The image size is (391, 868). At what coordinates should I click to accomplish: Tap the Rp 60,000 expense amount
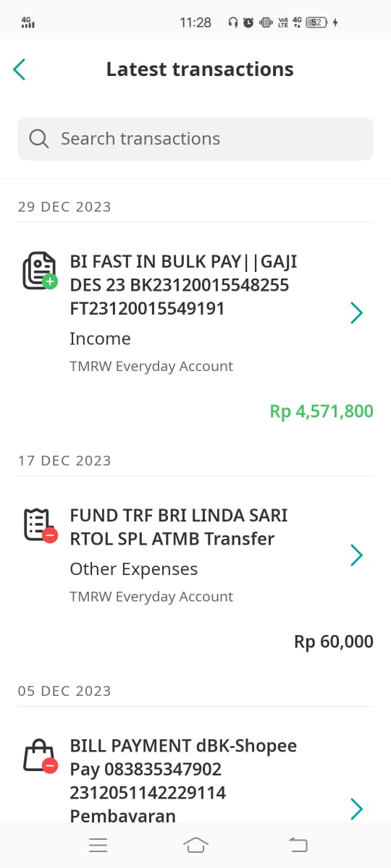(334, 642)
